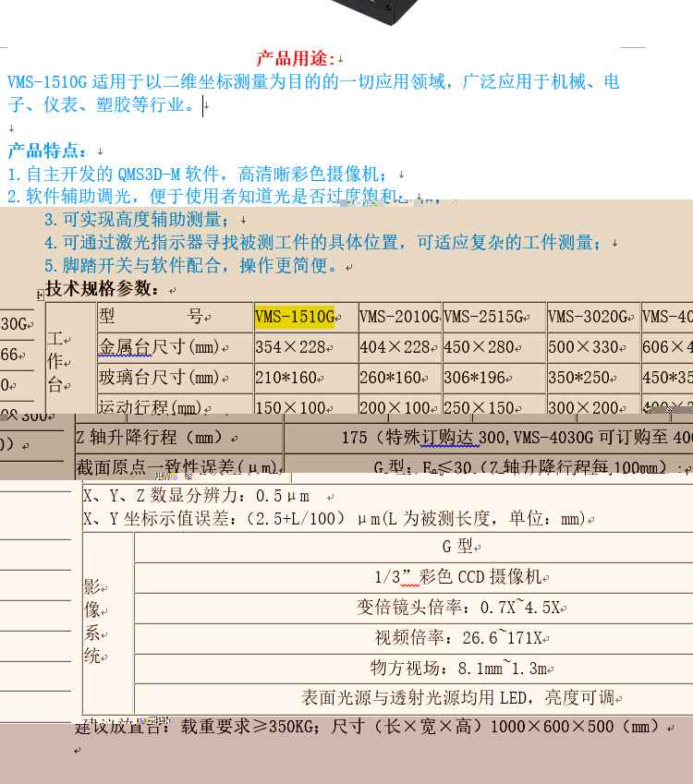693x784 pixels.
Task: Click the 技术规格参数 heading
Action: (103, 288)
